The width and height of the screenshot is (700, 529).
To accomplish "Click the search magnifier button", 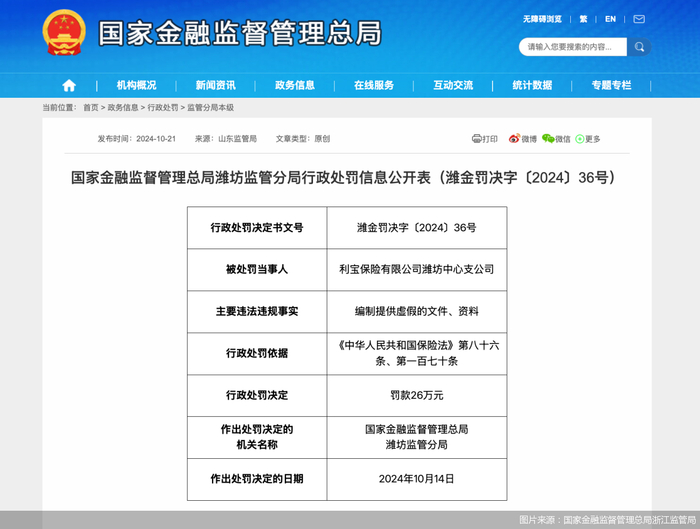I will [x=639, y=47].
